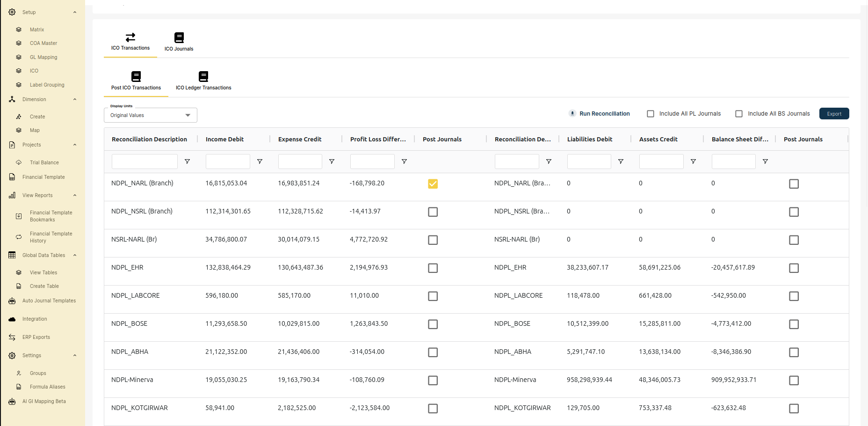
Task: Open the filter icon under Income Debit
Action: coord(260,161)
